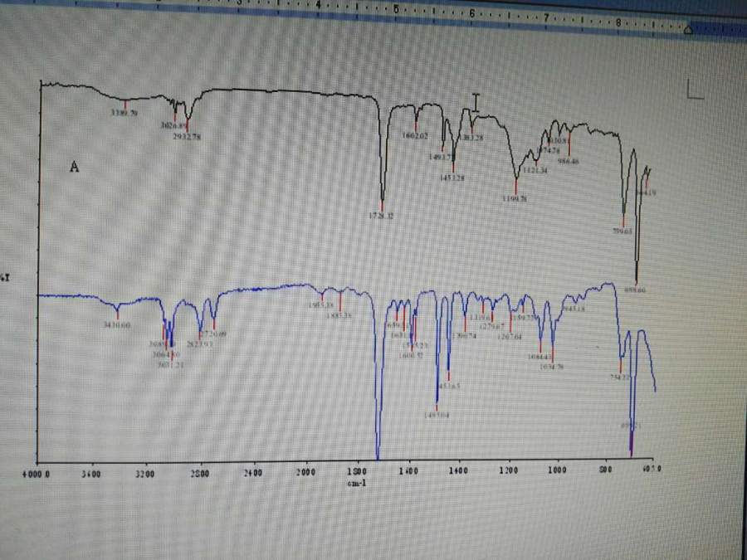
Task: Click the 1602.02 peak label on the black spectrum
Action: (415, 136)
